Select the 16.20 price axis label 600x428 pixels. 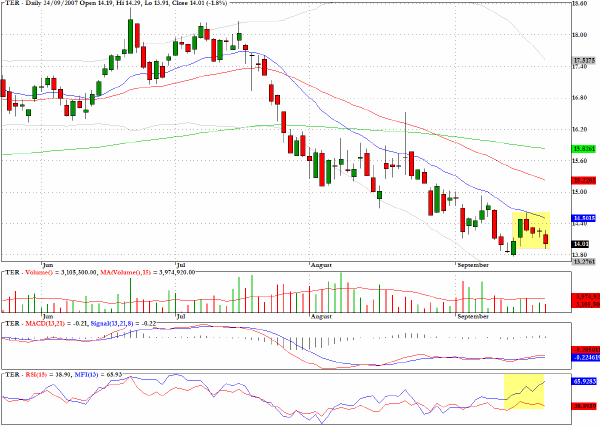pyautogui.click(x=579, y=129)
